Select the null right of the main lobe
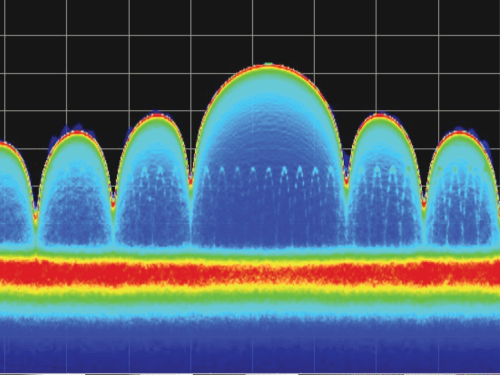This screenshot has width=500, height=375. [x=346, y=182]
